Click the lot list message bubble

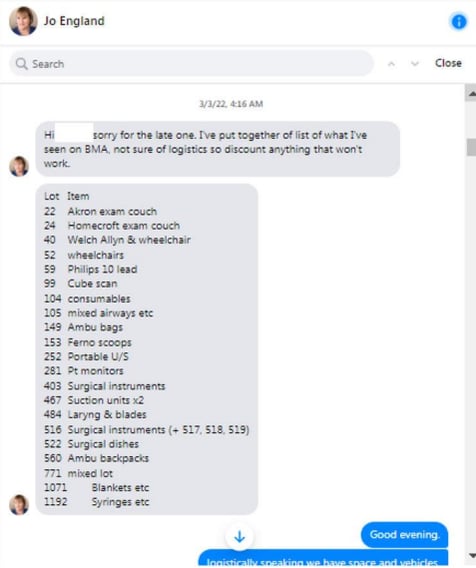coord(147,349)
